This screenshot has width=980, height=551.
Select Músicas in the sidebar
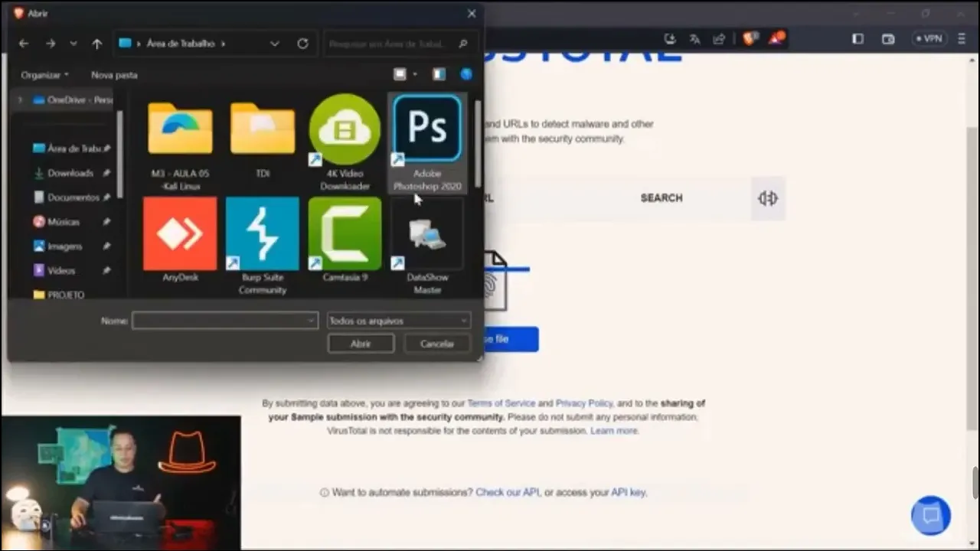coord(70,222)
